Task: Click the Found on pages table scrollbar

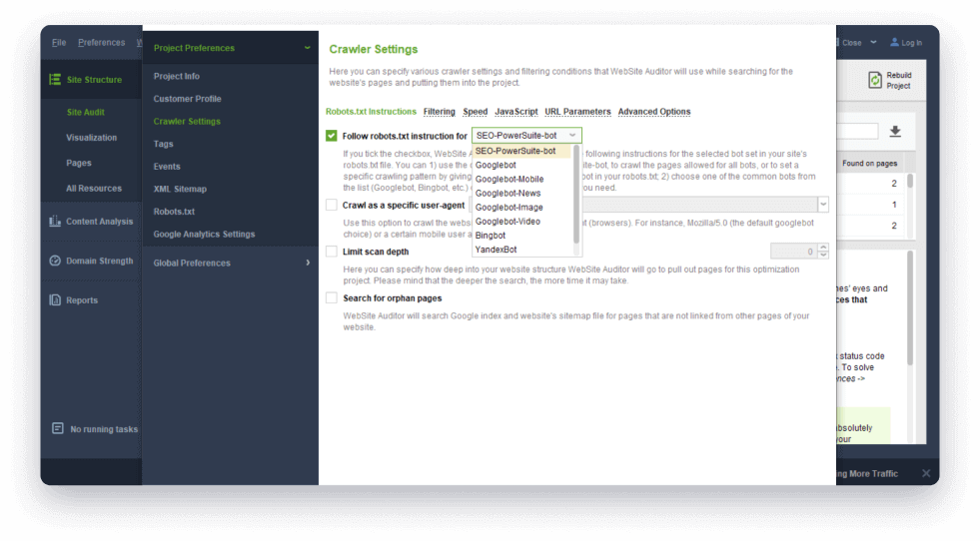Action: click(x=910, y=182)
